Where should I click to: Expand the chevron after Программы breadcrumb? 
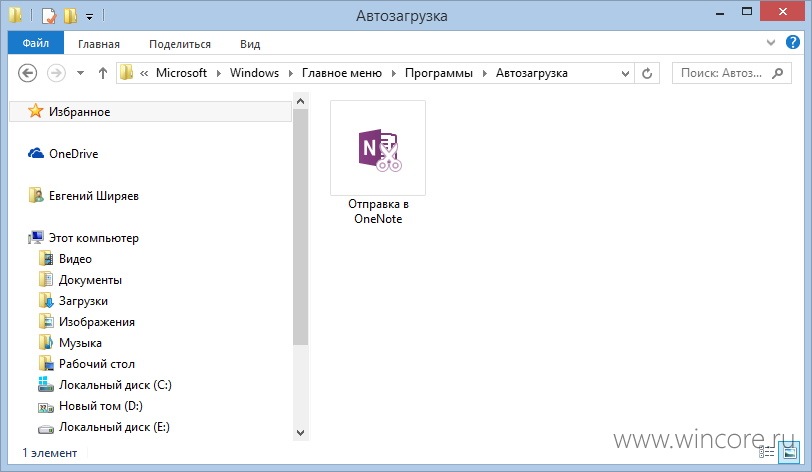485,73
